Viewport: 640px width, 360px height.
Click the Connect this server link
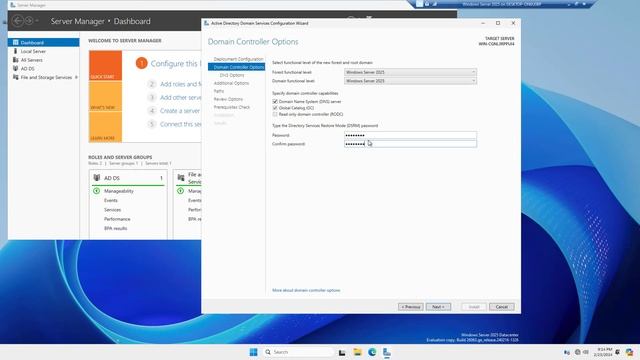pyautogui.click(x=180, y=124)
